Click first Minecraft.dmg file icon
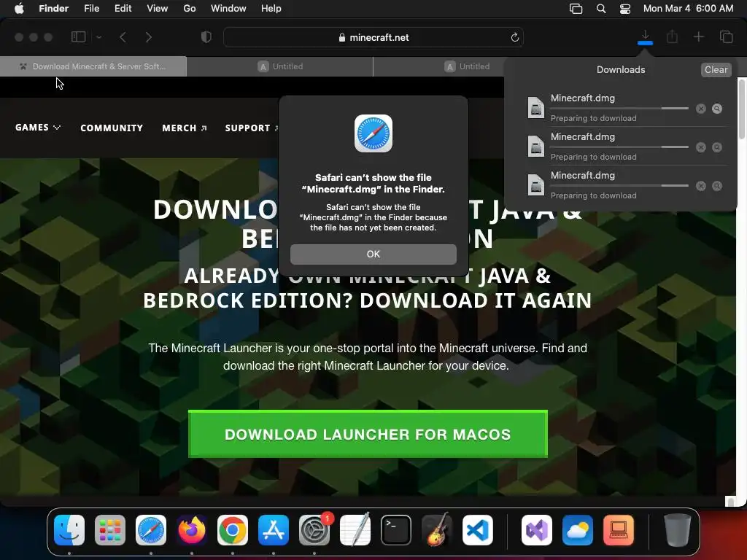Screen dimensions: 747x560 pyautogui.click(x=535, y=107)
